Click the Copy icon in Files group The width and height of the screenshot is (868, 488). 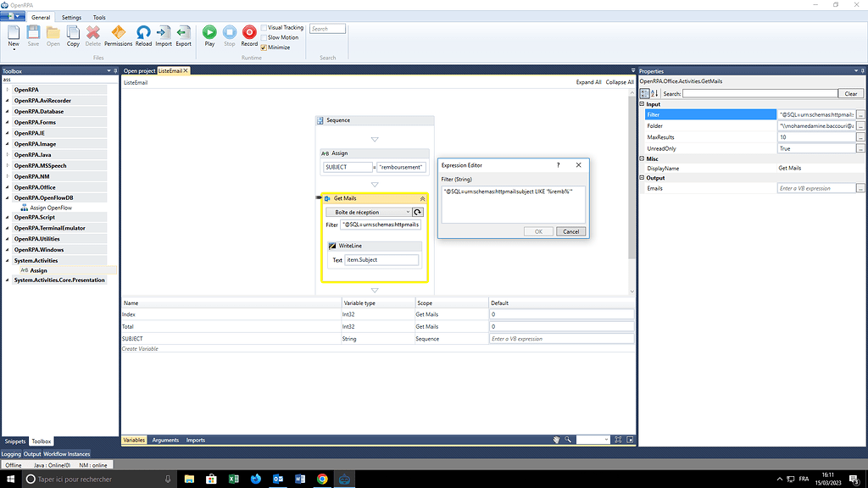coord(73,34)
